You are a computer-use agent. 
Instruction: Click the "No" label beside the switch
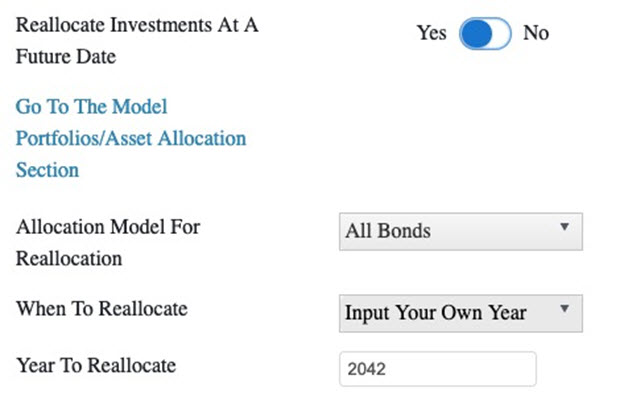coord(536,33)
